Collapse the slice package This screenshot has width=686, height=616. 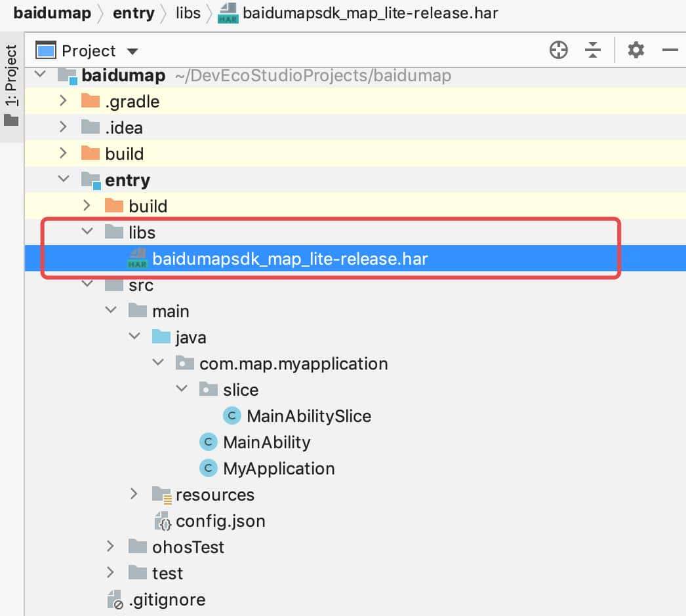tap(182, 389)
